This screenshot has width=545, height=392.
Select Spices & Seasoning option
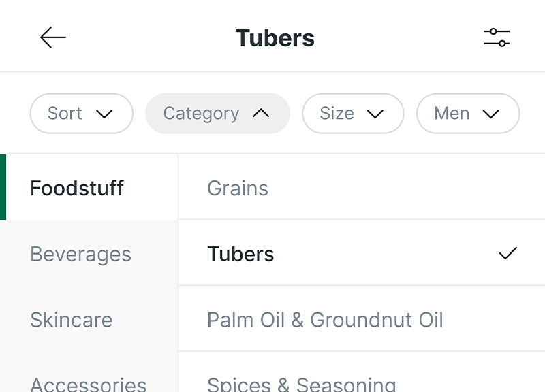301,384
